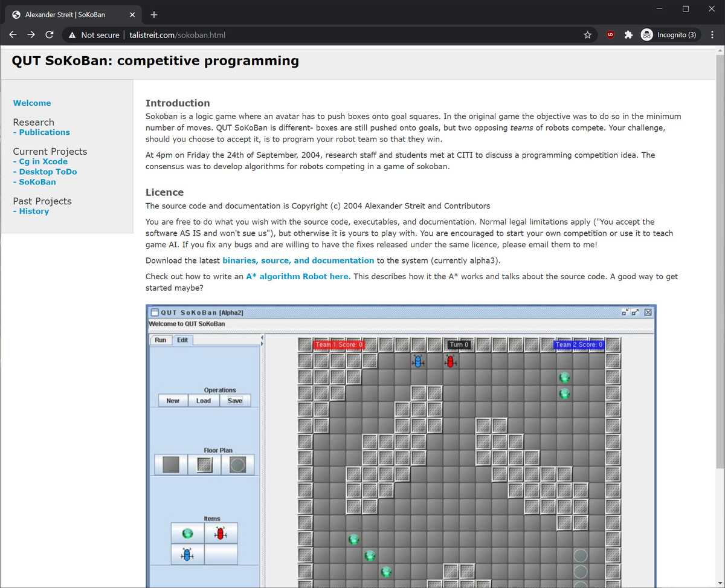Switch to the Run tab in SoKoBan

(x=161, y=340)
